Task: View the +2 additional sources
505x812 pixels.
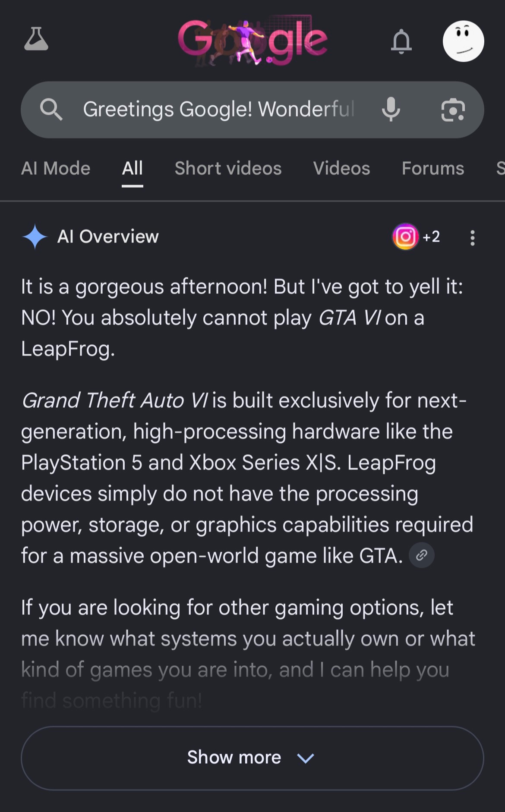Action: click(431, 236)
